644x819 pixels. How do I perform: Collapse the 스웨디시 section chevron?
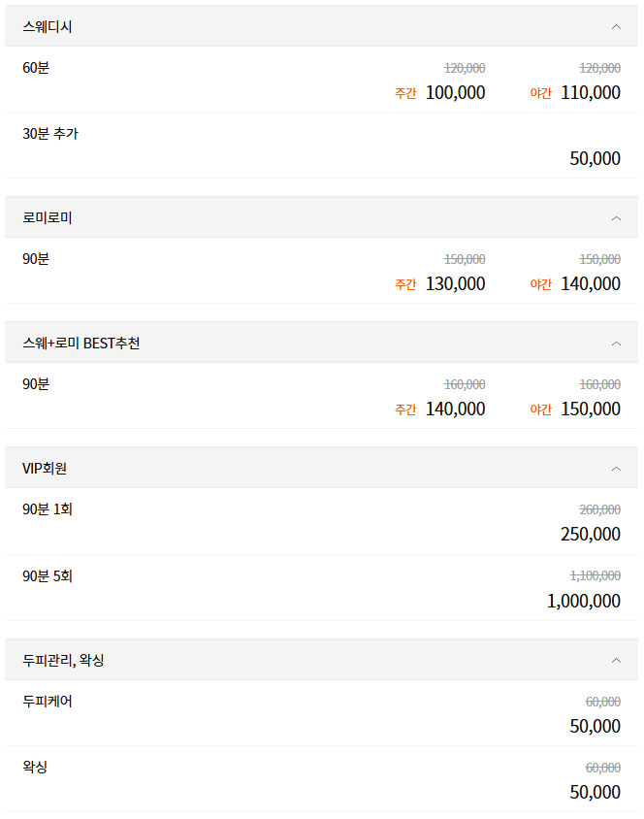[x=618, y=27]
